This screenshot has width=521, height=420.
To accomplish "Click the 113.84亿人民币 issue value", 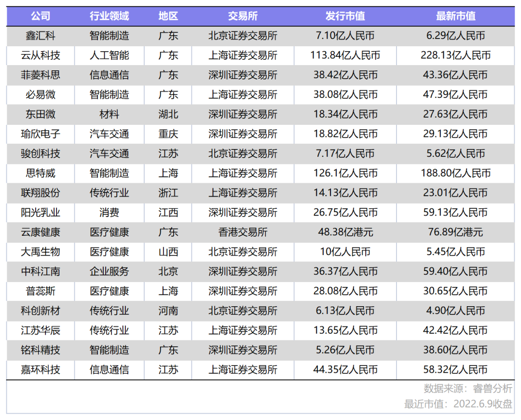I will (x=345, y=55).
